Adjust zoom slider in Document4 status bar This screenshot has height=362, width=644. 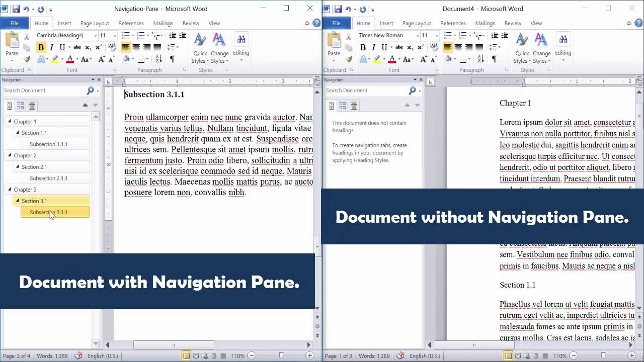click(x=603, y=355)
